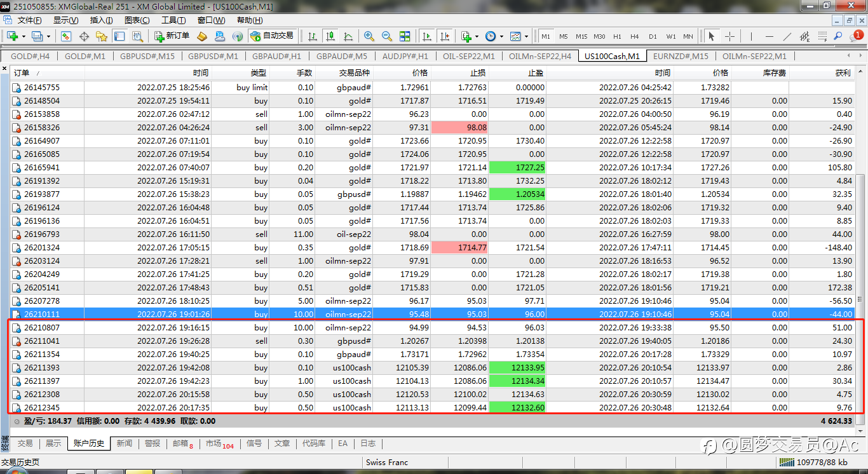This screenshot has height=474, width=868.
Task: Toggle the 自动交易 auto trading button
Action: coord(272,36)
